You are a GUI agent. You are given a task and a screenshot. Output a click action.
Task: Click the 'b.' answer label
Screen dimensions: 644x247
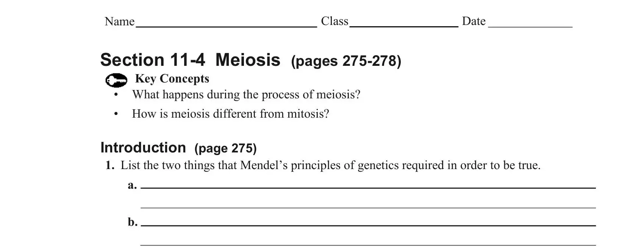[133, 222]
